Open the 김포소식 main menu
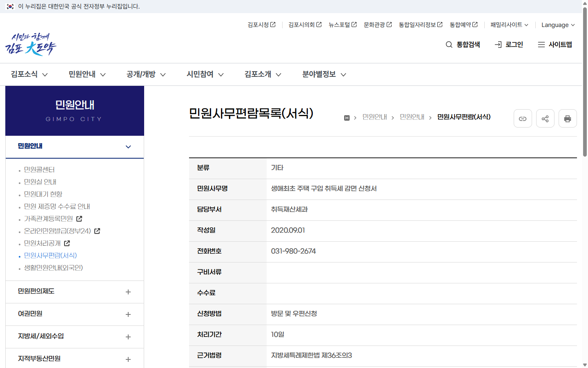 (x=29, y=74)
